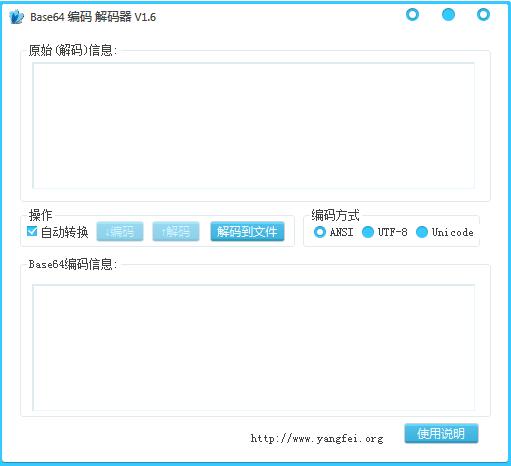The image size is (511, 466).
Task: Click the 编码方式 group label
Action: coord(335,215)
